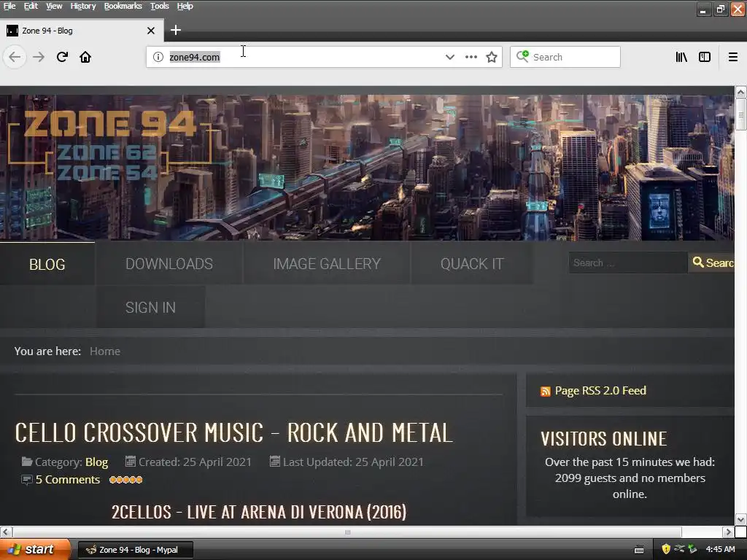
Task: Click the security shield tray icon
Action: point(666,550)
